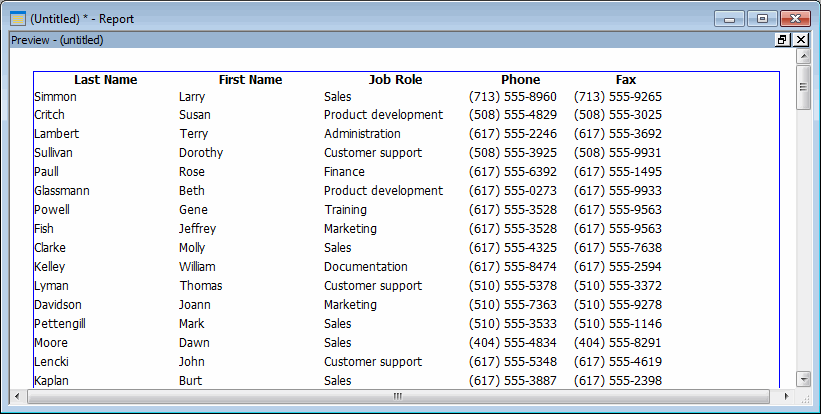Click the Fax column header
This screenshot has height=414, width=821.
(626, 80)
